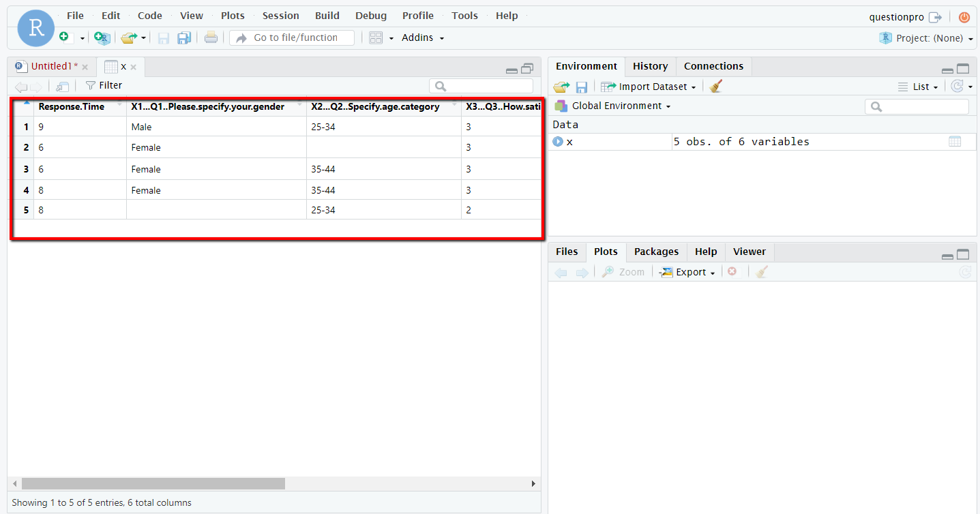Minimize the Plots pane

tap(947, 256)
